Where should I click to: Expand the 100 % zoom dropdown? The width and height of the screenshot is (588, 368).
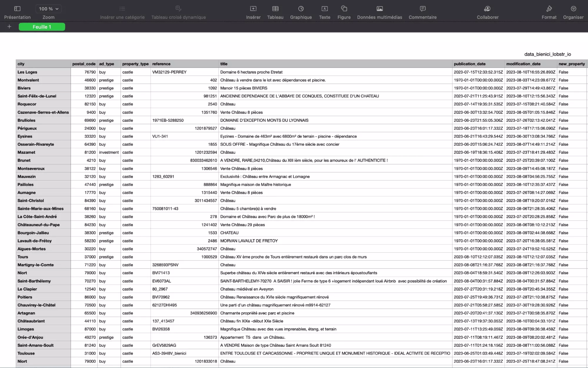point(49,9)
